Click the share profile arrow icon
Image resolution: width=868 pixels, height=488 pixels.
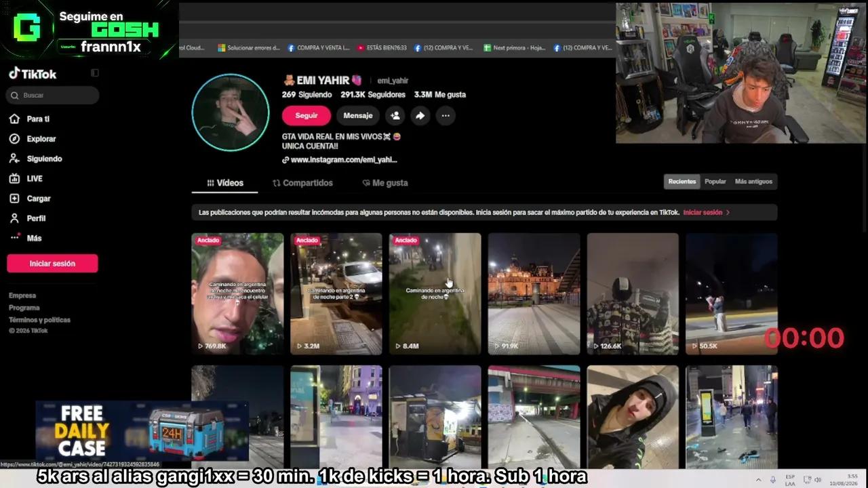420,116
